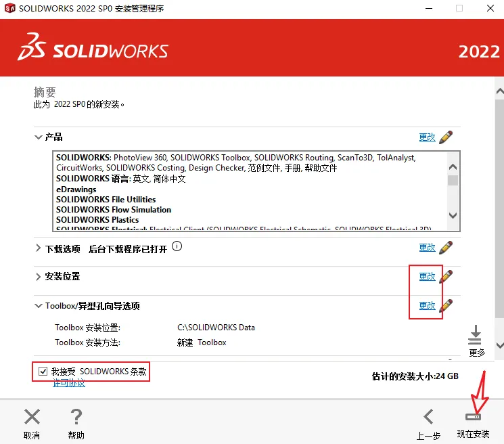Click the 现在安装 install icon
Viewport: 504px width, 444px height.
click(x=473, y=417)
